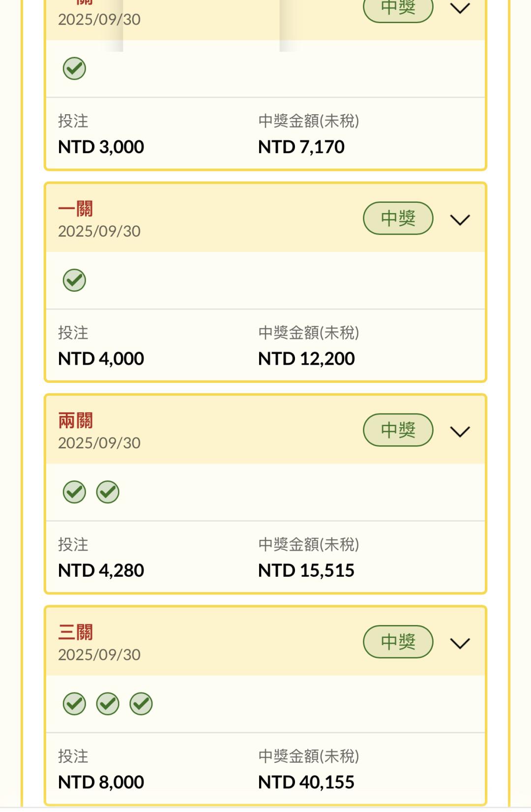Select the 三關 bet title

(x=76, y=632)
